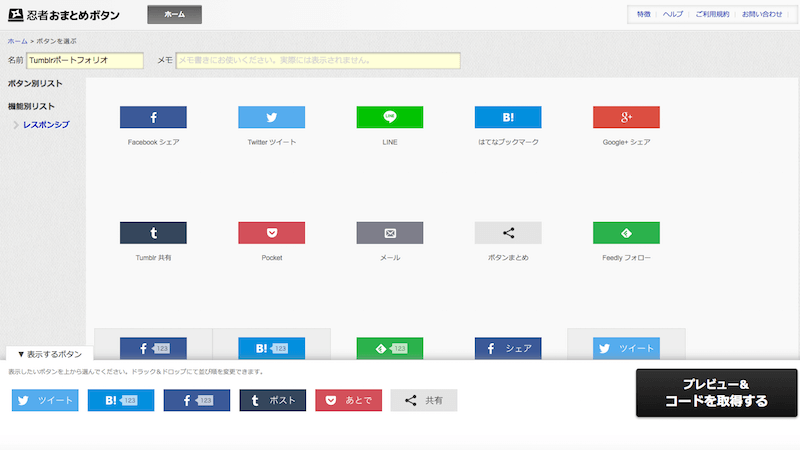
Task: Click the 'Tumblr 共有' caption text
Action: tap(153, 258)
